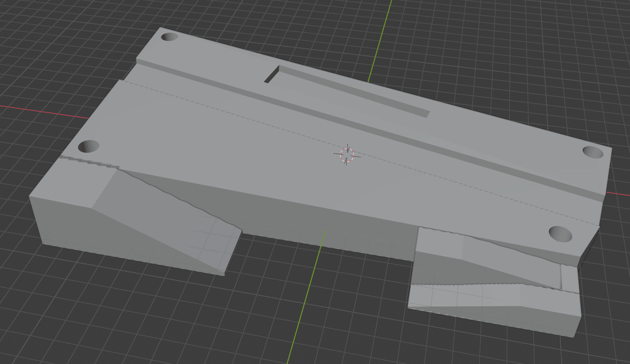Click the red X axis line at left

tap(44, 112)
